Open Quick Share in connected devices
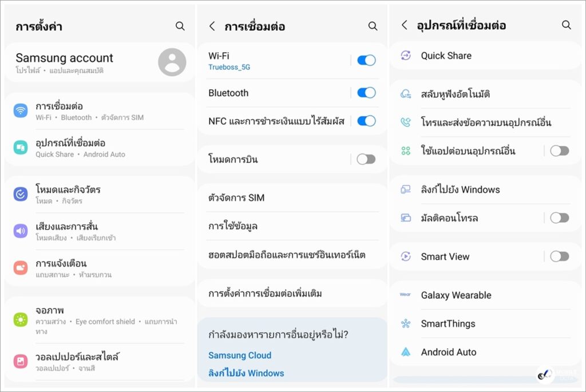 click(446, 56)
